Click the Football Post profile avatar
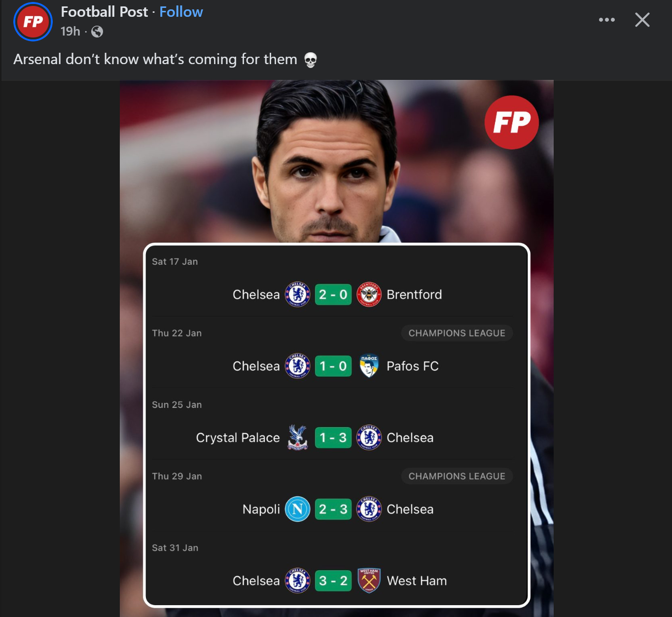 click(x=33, y=22)
